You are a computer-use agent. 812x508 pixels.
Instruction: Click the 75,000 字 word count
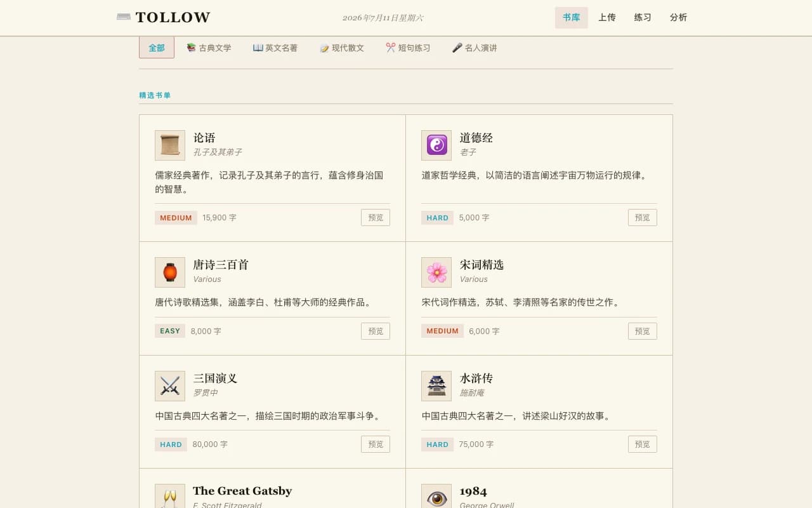pyautogui.click(x=476, y=444)
